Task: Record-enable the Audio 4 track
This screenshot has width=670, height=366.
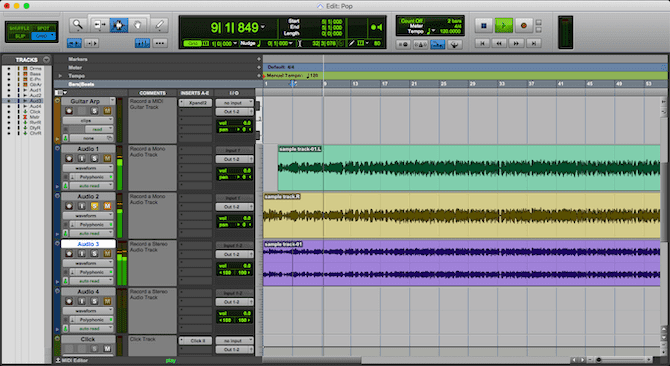Action: (69, 301)
